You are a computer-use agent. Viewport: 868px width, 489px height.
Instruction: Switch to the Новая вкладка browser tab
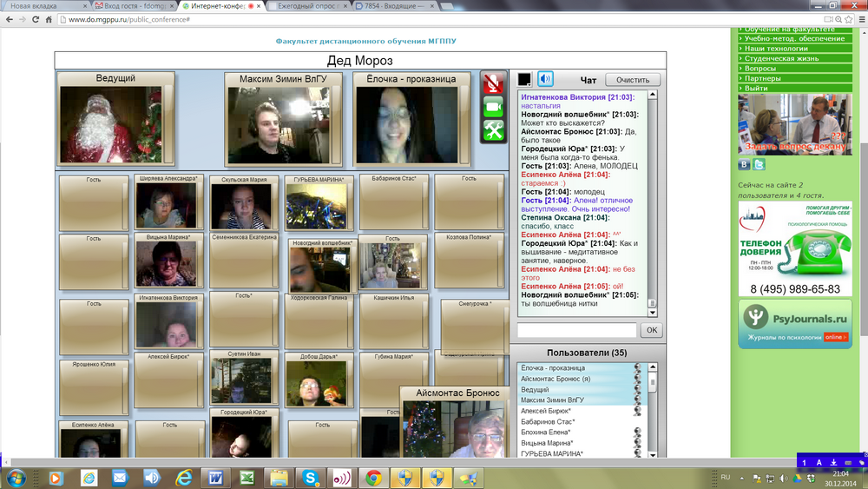coord(45,6)
